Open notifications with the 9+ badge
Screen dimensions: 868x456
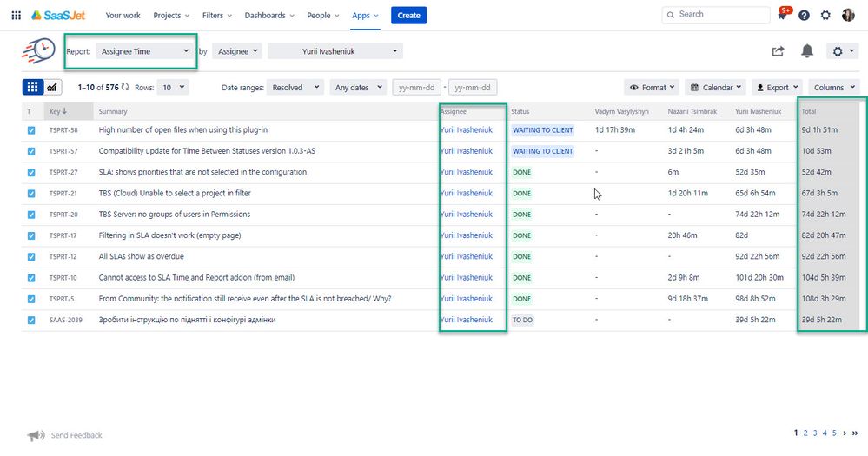(x=784, y=15)
